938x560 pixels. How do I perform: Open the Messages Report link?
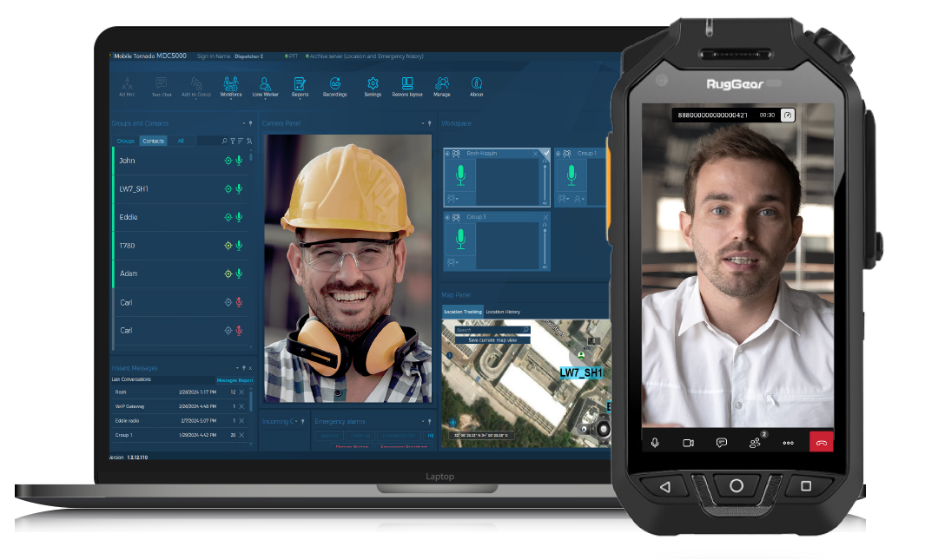(x=234, y=380)
